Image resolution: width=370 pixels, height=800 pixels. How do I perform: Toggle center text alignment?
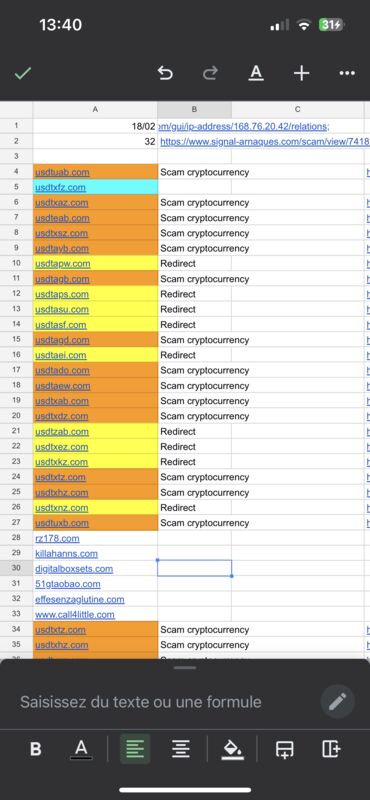click(x=181, y=749)
